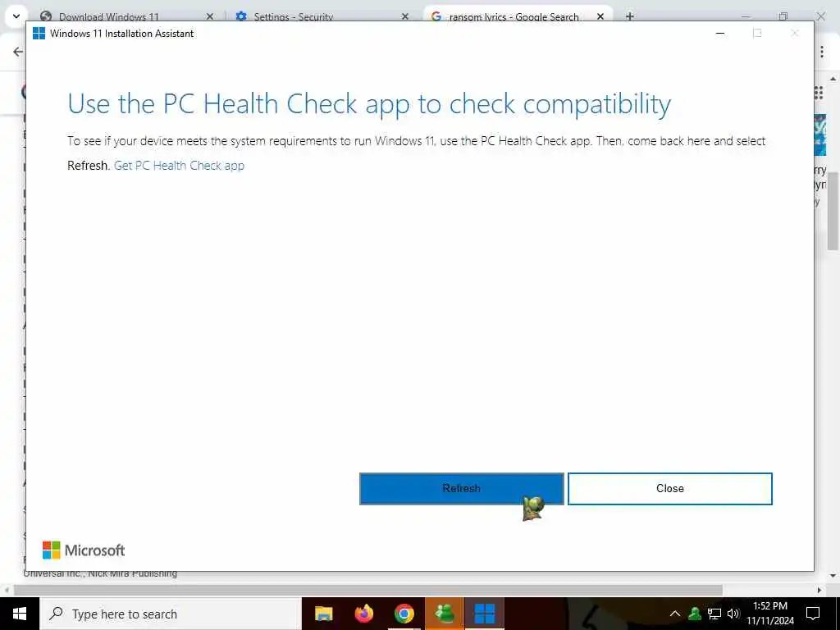
Task: Click the taskbar search box
Action: coord(171,614)
